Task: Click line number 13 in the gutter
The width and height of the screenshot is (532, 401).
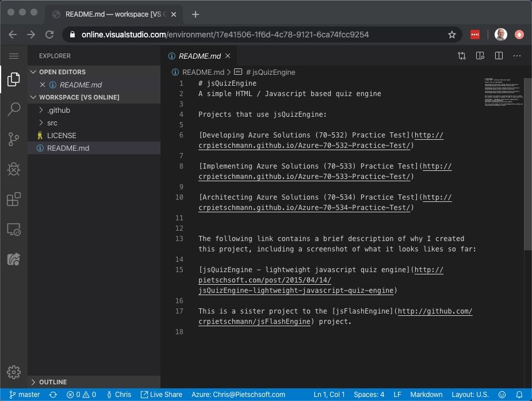Action: (x=179, y=239)
